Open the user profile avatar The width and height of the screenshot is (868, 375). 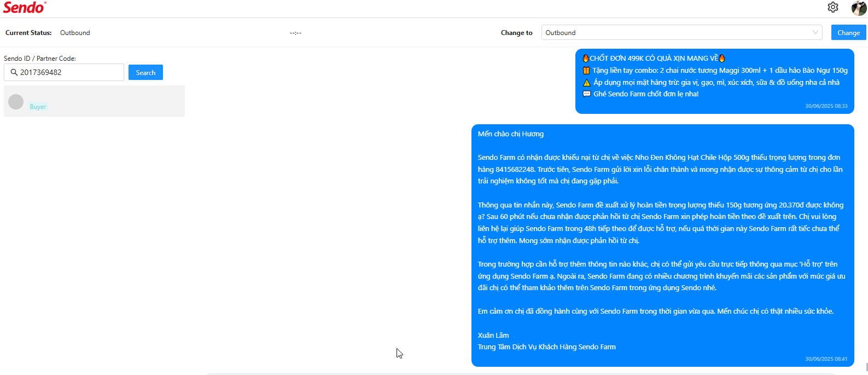coord(859,8)
